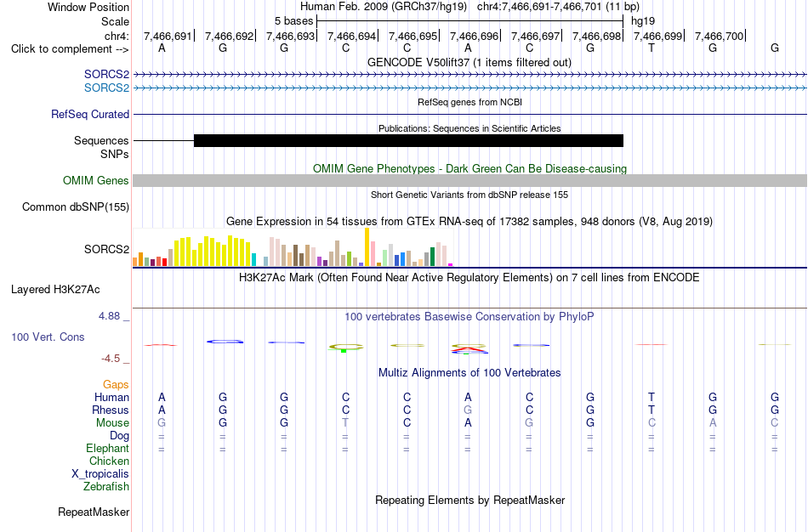Screen dimensions: 808x532
Task: Click ruler position label 7,466,697
Action: coord(535,36)
